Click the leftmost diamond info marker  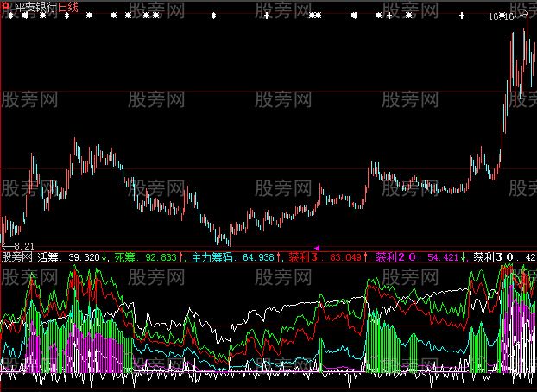(x=10, y=16)
